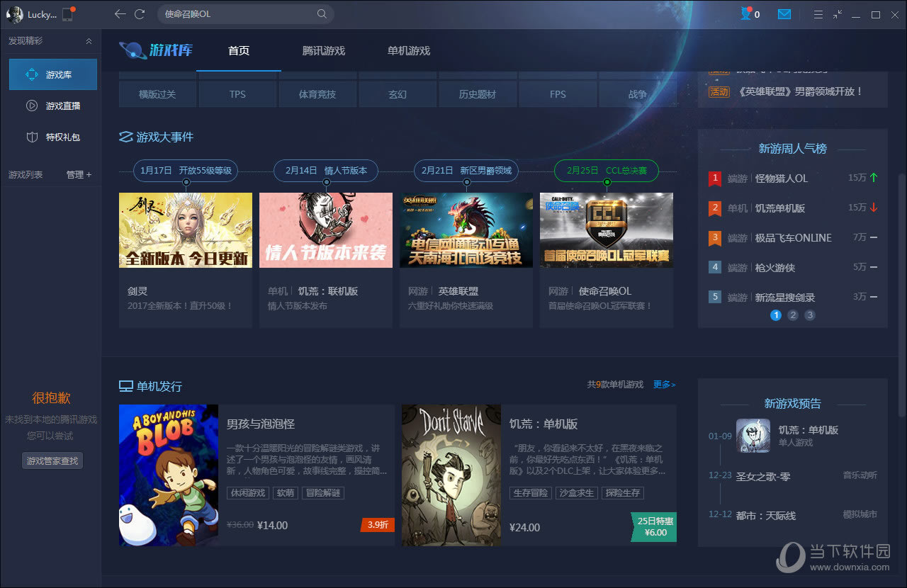Image resolution: width=907 pixels, height=588 pixels.
Task: Switch to the 腾讯游戏 tab
Action: point(324,51)
